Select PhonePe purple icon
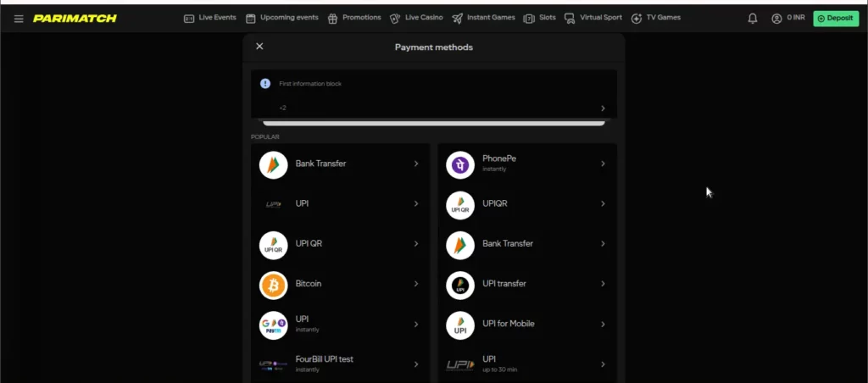Screen dimensions: 868x383 click(460, 165)
